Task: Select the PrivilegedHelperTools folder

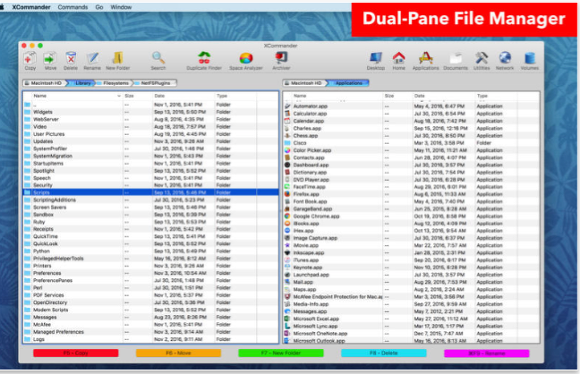Action: click(151, 259)
